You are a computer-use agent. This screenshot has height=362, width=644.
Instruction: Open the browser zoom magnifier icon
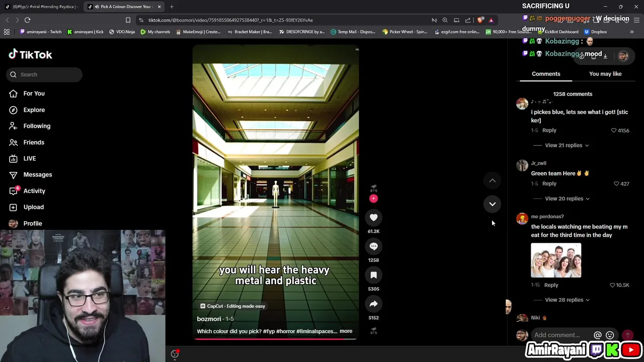point(445,20)
